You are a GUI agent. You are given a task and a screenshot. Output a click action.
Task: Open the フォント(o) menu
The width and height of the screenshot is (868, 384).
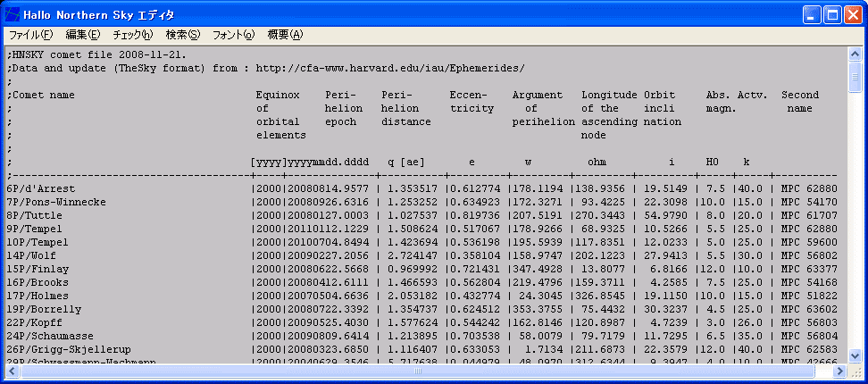tap(234, 35)
